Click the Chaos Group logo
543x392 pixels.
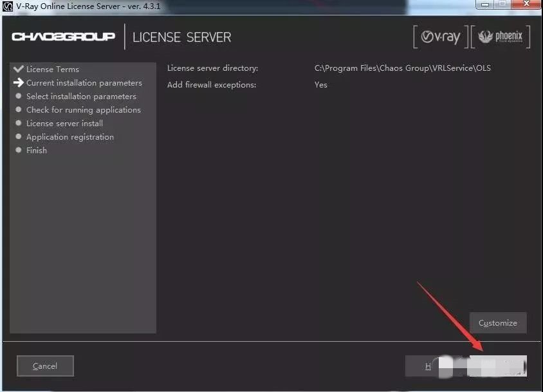point(63,37)
